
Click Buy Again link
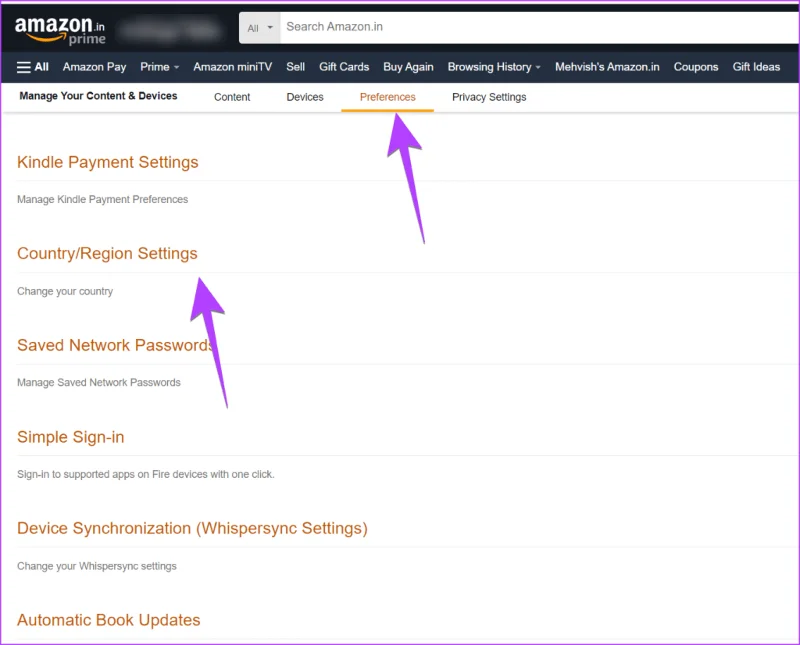[x=408, y=67]
